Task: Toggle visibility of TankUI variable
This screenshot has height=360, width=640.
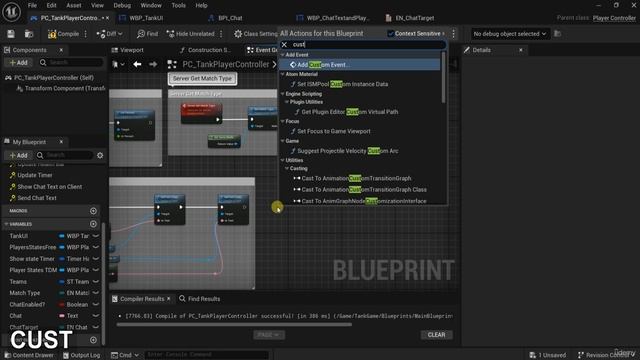Action: (x=96, y=236)
